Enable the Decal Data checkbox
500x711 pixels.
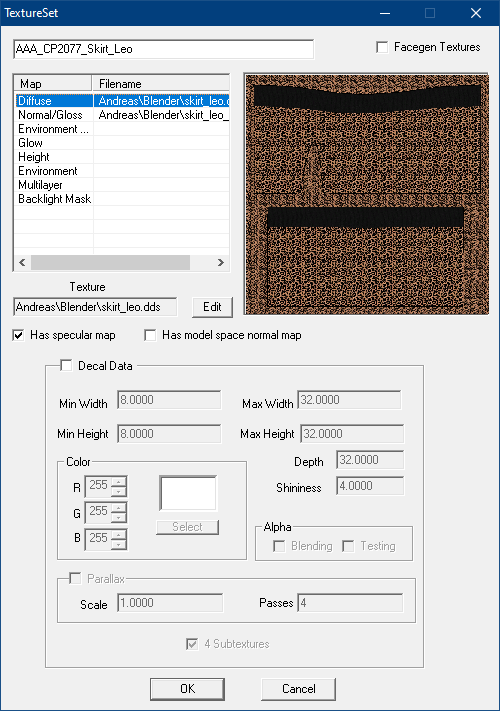(66, 365)
